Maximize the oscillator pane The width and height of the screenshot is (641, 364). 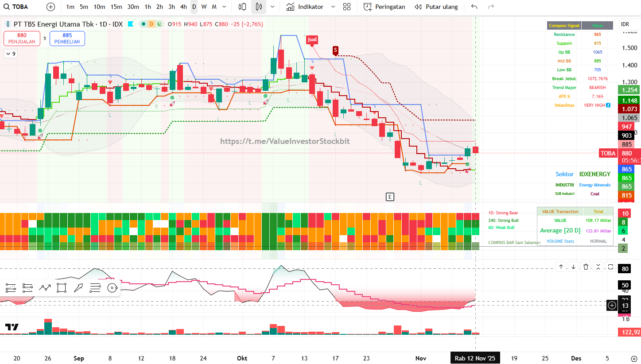pos(610,267)
